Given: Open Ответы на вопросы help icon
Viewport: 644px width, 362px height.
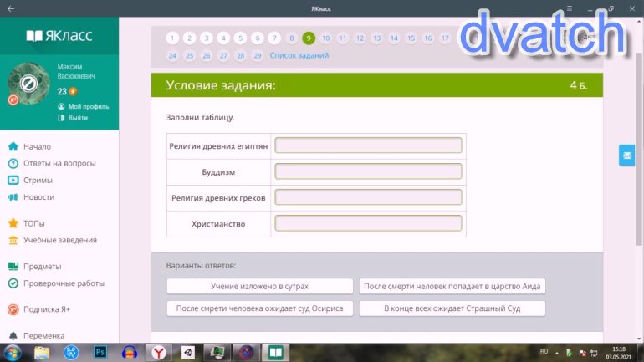Looking at the screenshot, I should point(13,163).
